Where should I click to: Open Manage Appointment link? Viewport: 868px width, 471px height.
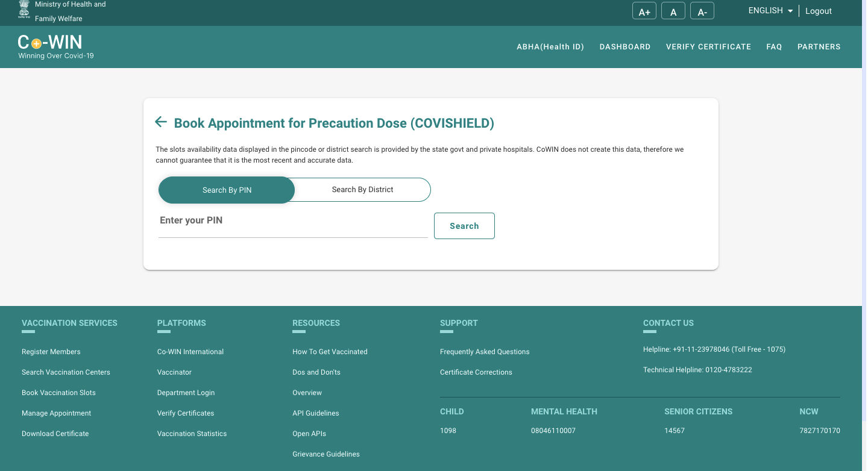pyautogui.click(x=56, y=413)
